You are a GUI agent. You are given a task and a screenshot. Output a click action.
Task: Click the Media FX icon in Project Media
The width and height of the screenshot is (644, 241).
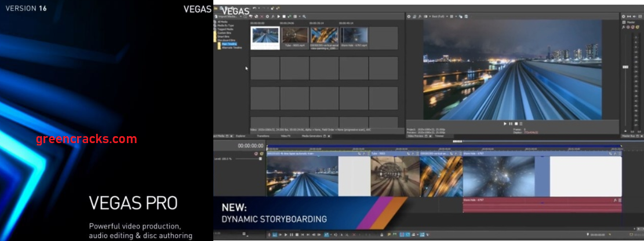click(x=273, y=16)
